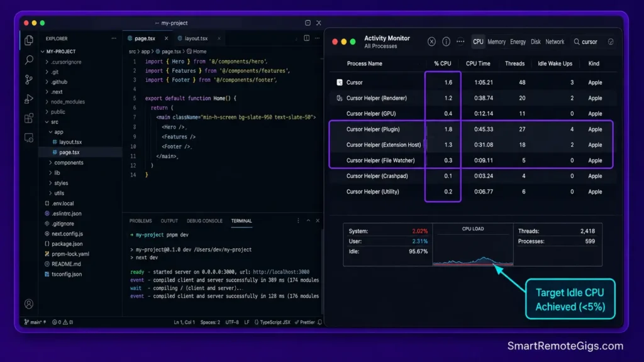Click the Home breadcrumb item
The height and width of the screenshot is (362, 644).
(x=197, y=52)
